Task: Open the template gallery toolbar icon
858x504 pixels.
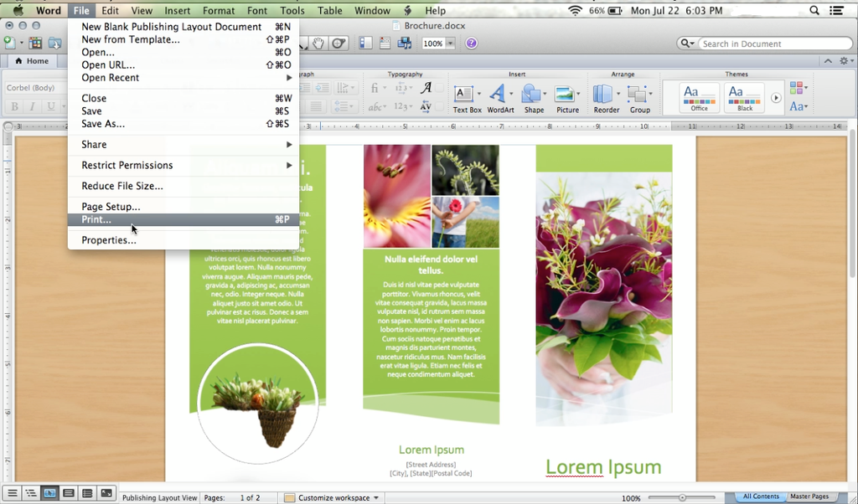Action: [x=35, y=44]
